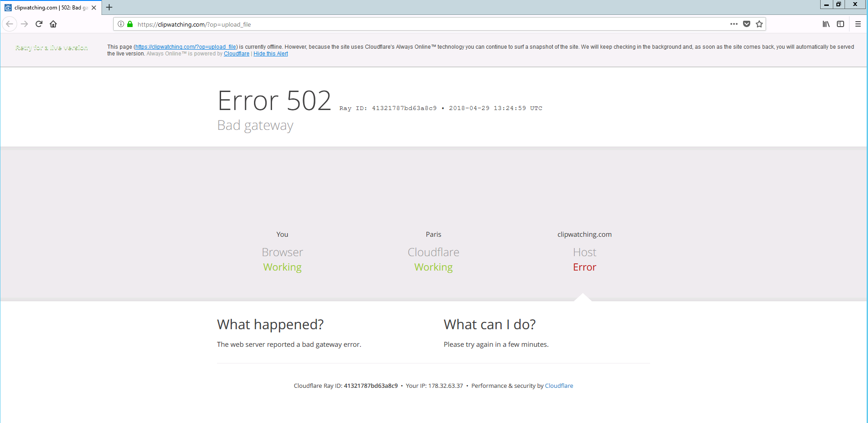
Task: Reload the current page
Action: tap(39, 24)
